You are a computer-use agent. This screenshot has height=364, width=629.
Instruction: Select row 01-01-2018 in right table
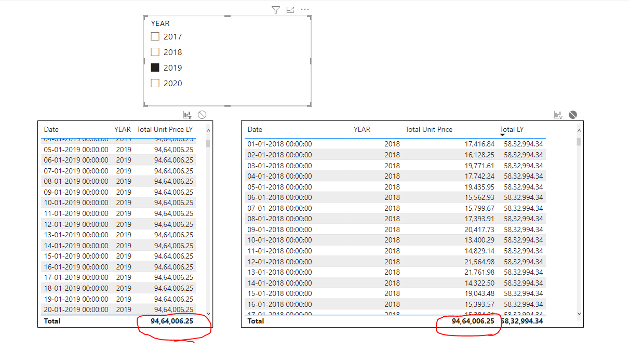pos(395,144)
